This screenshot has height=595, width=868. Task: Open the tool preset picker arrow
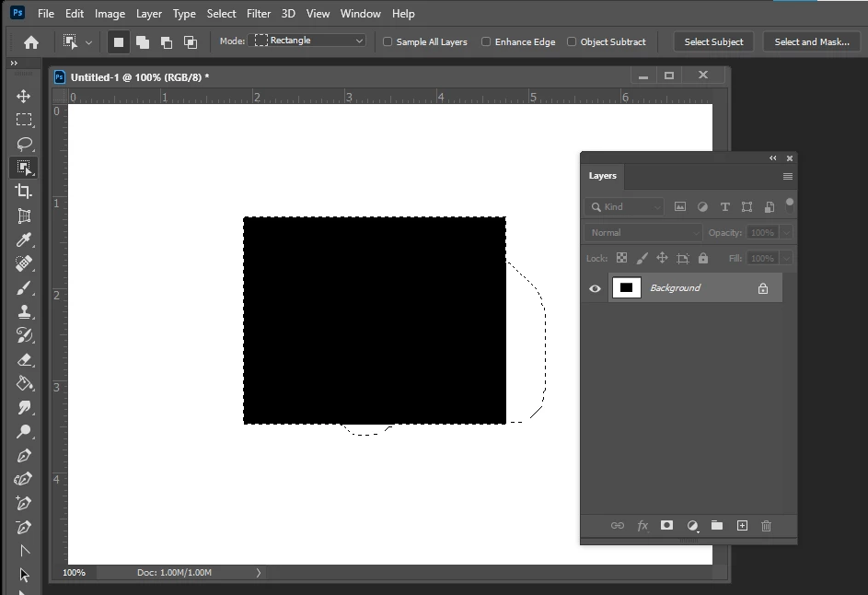[88, 42]
